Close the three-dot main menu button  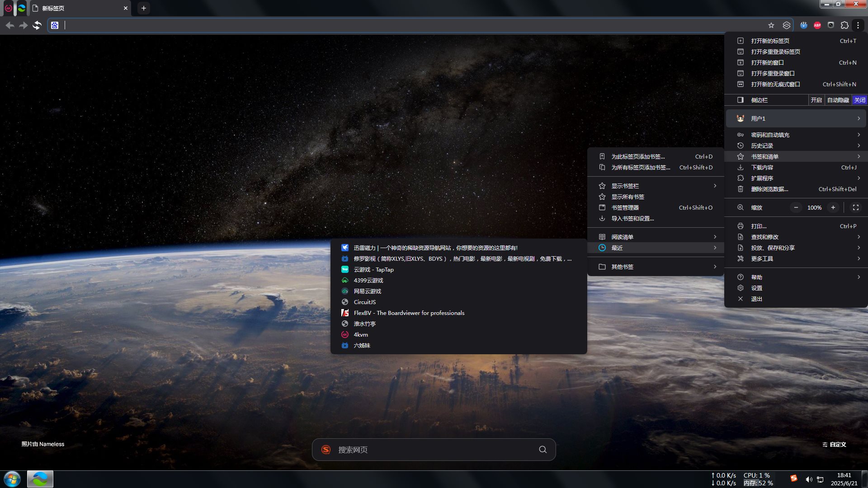pos(858,25)
